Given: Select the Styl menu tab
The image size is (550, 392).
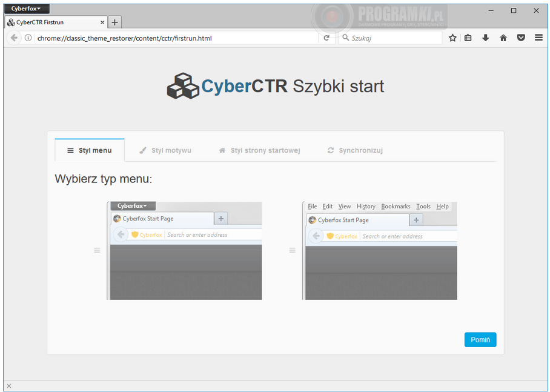Looking at the screenshot, I should 90,150.
